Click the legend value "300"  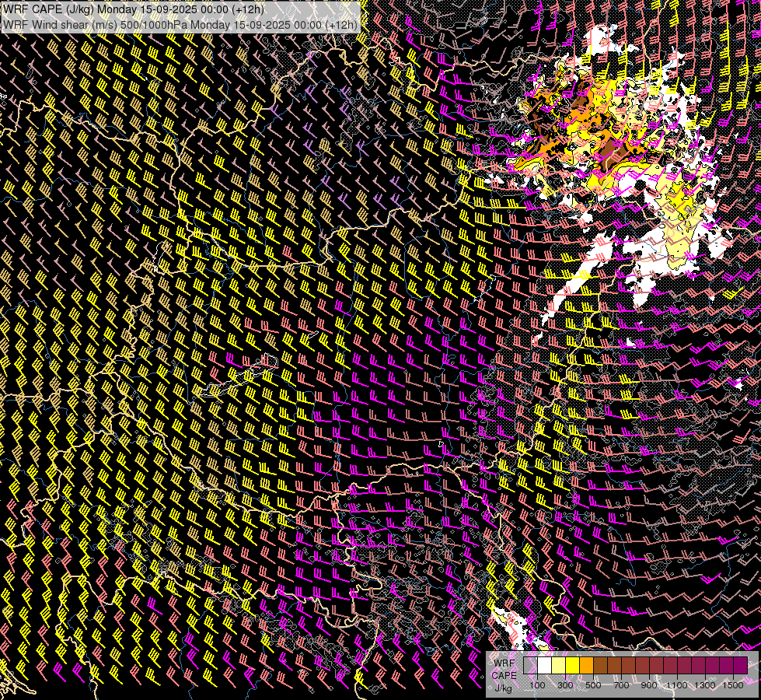[565, 685]
